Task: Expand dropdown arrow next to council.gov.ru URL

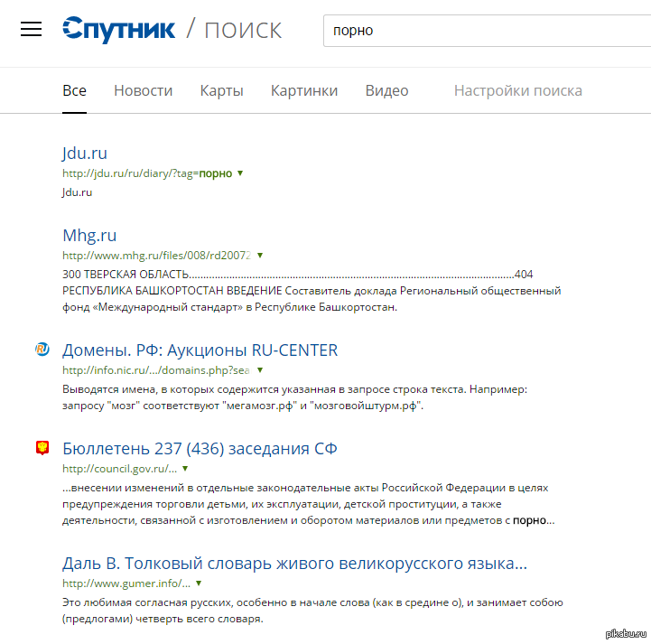Action: pyautogui.click(x=185, y=469)
